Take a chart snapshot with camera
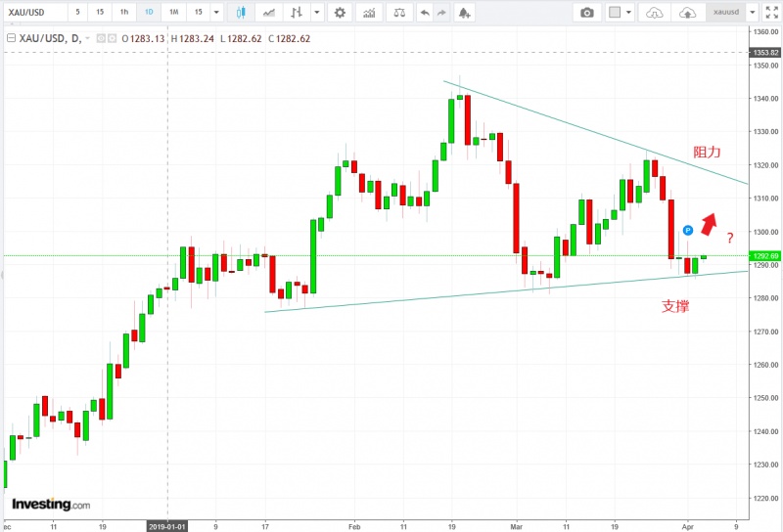This screenshot has height=532, width=783. [x=586, y=13]
